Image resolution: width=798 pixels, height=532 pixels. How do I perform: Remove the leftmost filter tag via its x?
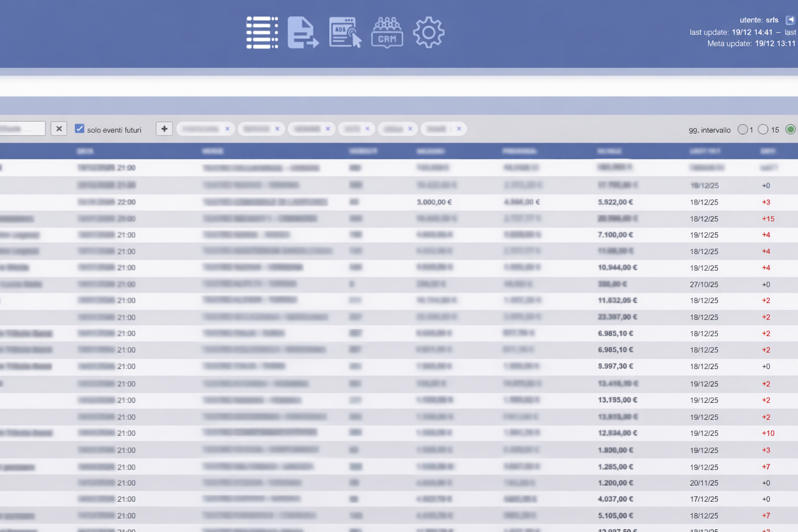tap(227, 129)
